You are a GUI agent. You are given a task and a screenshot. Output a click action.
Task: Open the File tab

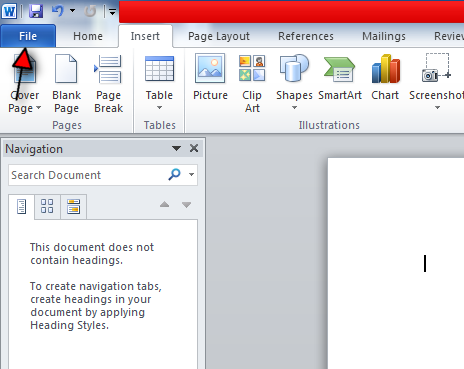(28, 36)
